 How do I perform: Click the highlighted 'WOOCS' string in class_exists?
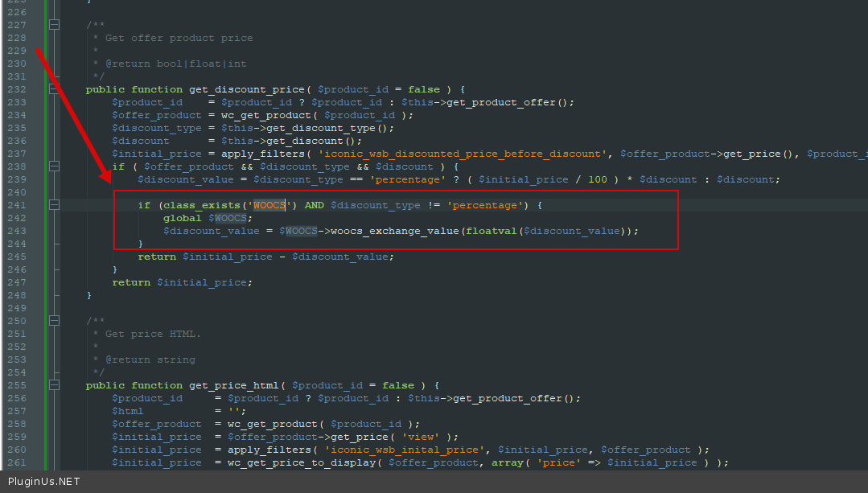[269, 205]
